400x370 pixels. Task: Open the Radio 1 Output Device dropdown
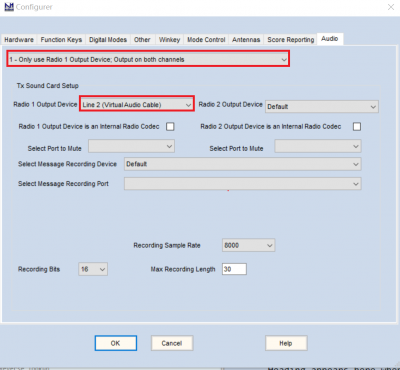pyautogui.click(x=137, y=104)
